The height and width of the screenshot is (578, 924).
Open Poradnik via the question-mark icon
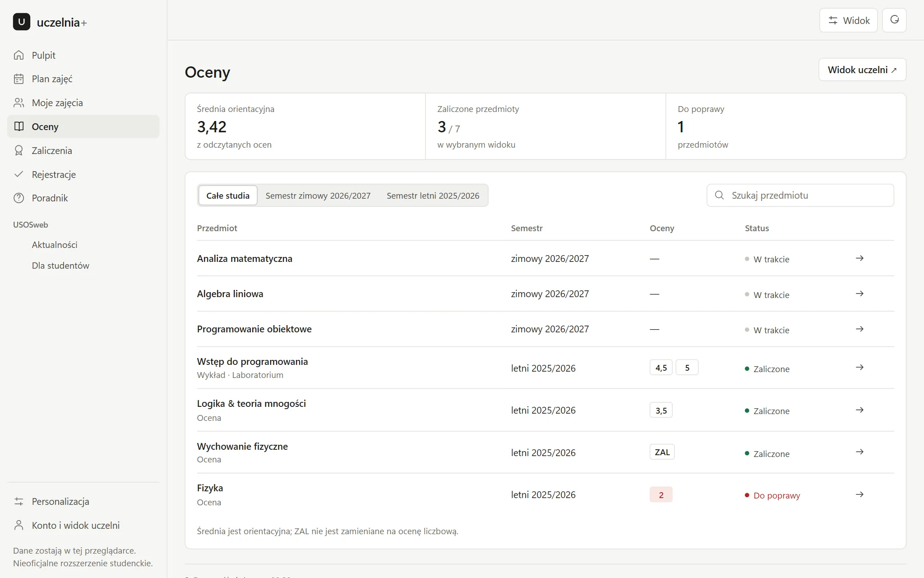click(19, 198)
